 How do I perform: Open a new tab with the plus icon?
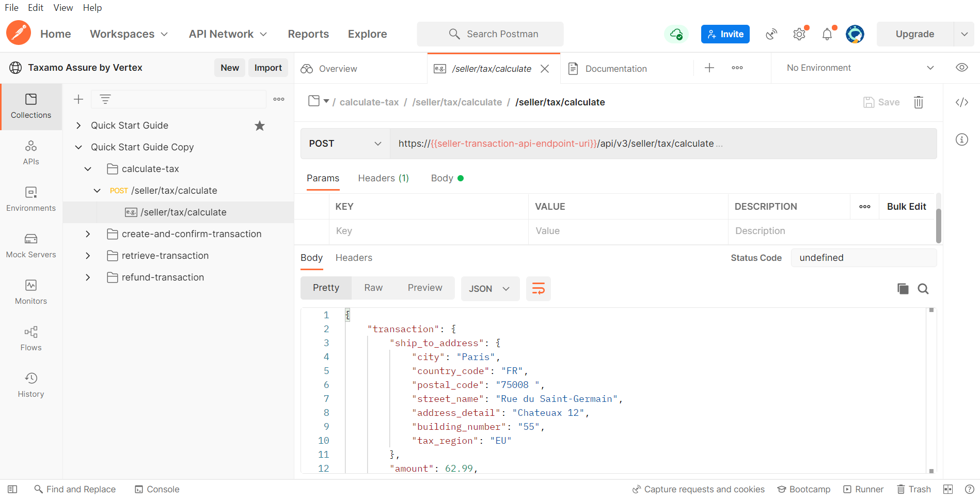click(709, 68)
